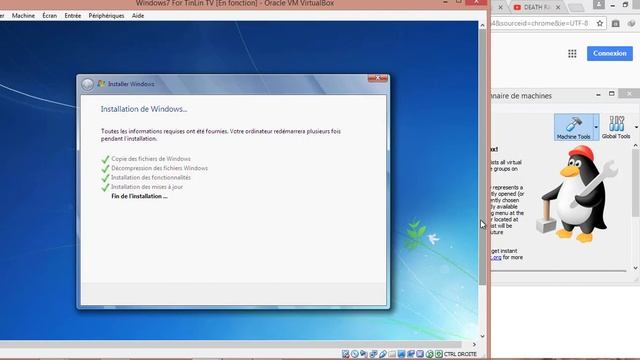This screenshot has width=640, height=360.
Task: Click the keyboard capture icon beside CTRL DROITE
Action: coord(439,354)
